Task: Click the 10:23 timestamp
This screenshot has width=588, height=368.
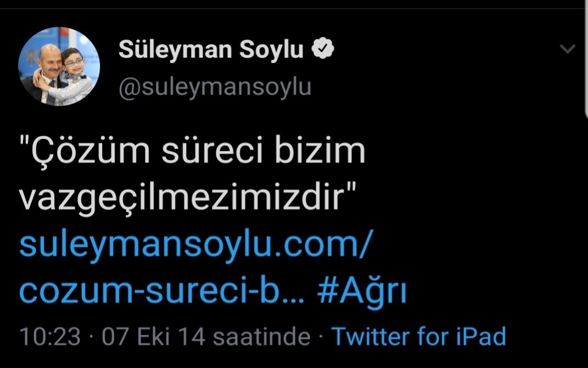Action: point(50,337)
